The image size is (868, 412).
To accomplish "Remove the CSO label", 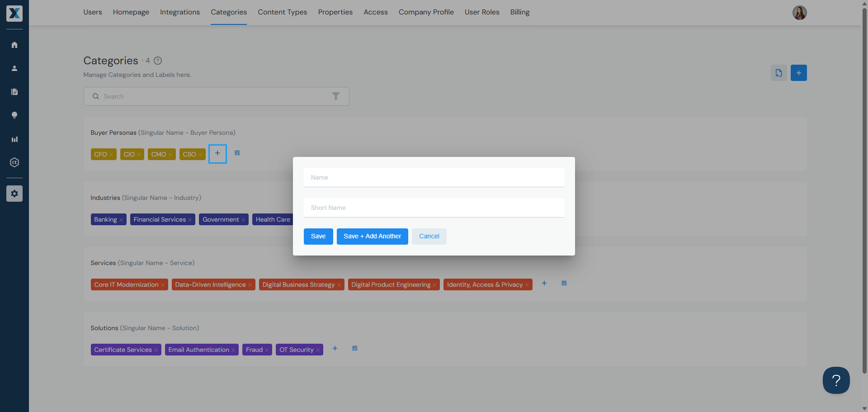I will pyautogui.click(x=200, y=155).
